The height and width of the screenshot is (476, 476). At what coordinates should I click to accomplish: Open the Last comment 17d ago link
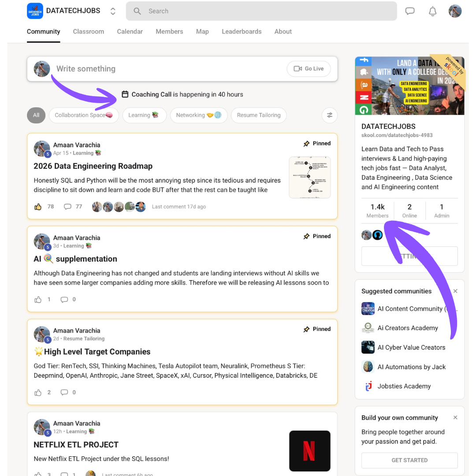179,207
